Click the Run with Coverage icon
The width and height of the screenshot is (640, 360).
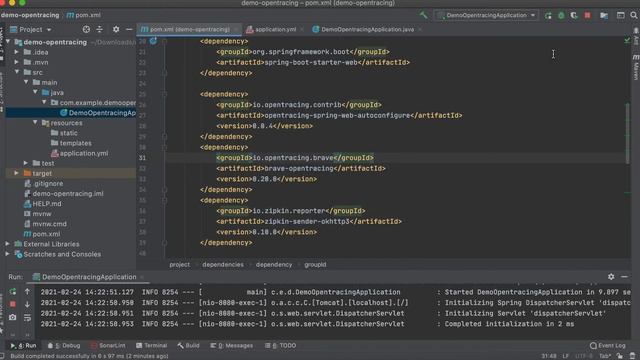click(x=574, y=16)
